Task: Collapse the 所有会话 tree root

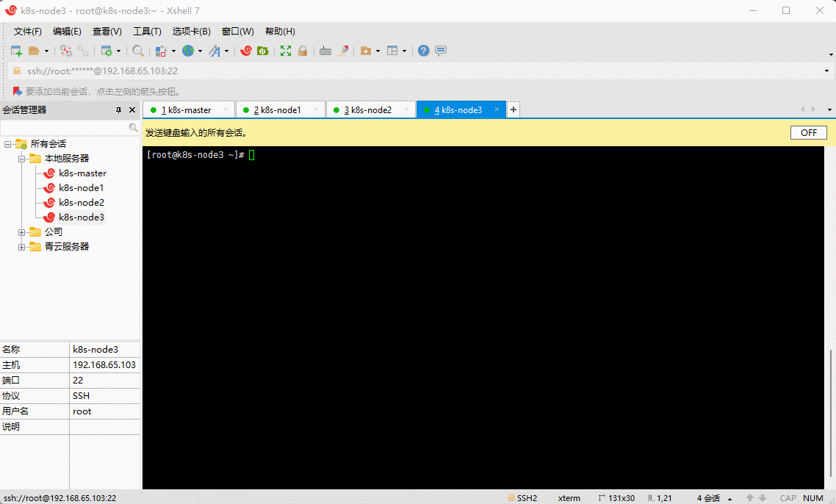Action: [x=7, y=144]
